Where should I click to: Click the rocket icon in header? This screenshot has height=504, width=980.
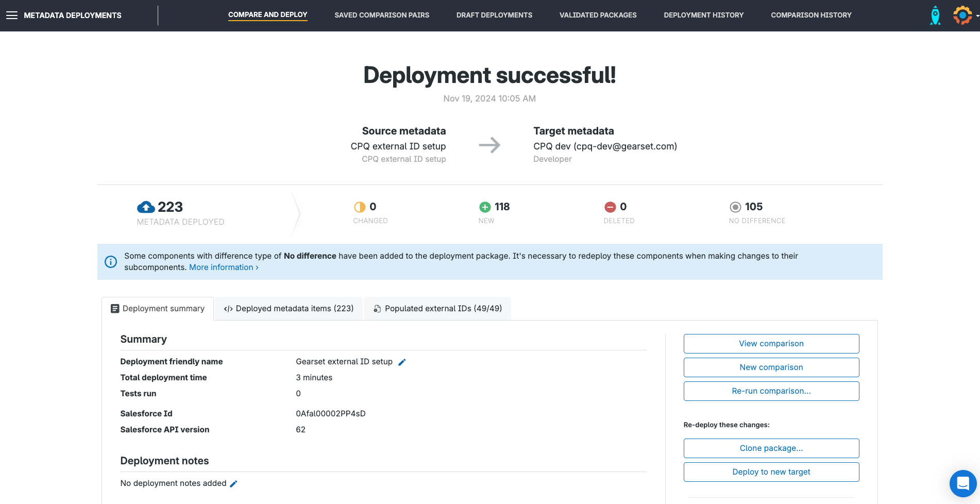tap(935, 15)
